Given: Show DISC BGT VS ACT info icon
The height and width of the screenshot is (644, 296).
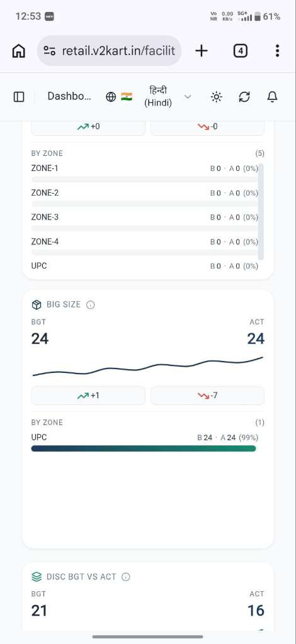Looking at the screenshot, I should pyautogui.click(x=126, y=577).
